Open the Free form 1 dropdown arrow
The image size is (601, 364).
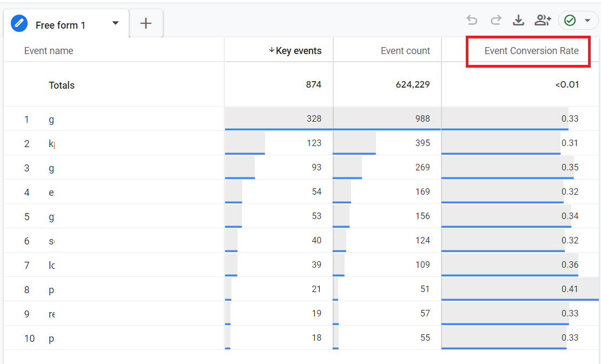[115, 23]
